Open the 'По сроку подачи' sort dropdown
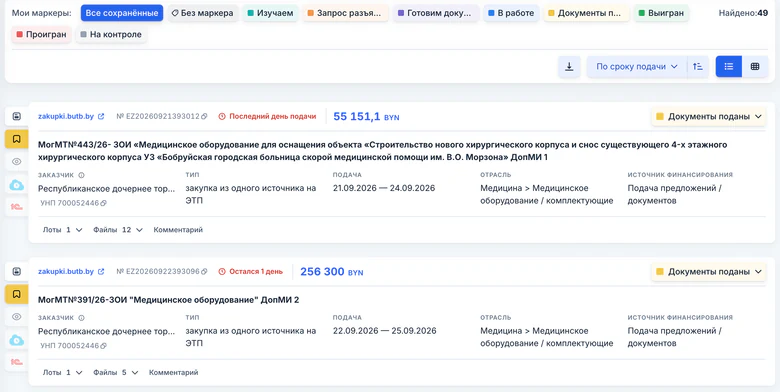Image resolution: width=780 pixels, height=392 pixels. [x=637, y=67]
